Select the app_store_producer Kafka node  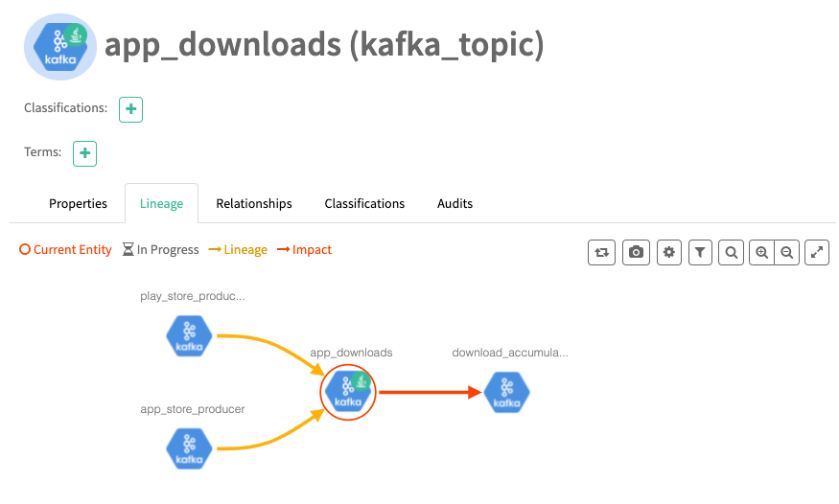(189, 448)
